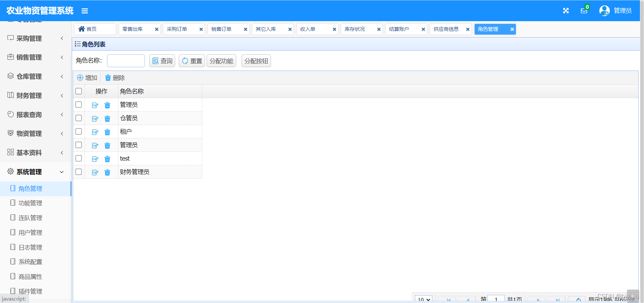Viewport: 644px width, 303px height.
Task: Click the 角色名称 column header
Action: pos(160,91)
